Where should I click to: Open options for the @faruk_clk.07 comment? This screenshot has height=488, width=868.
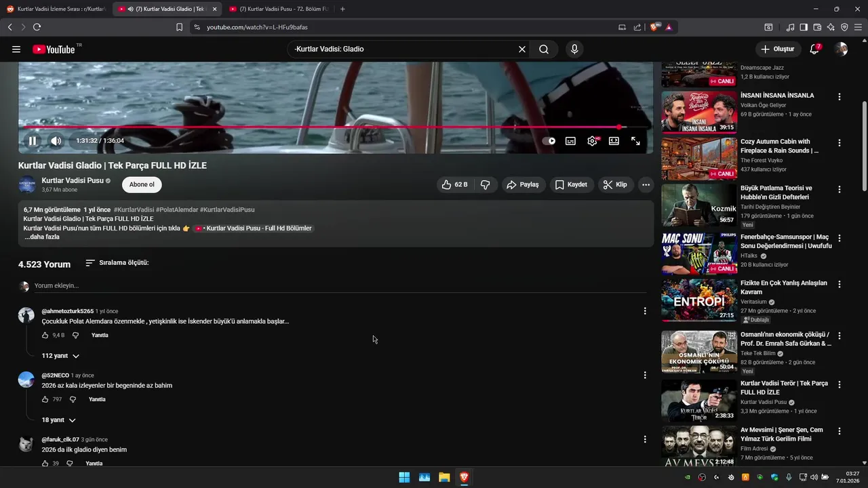[645, 439]
